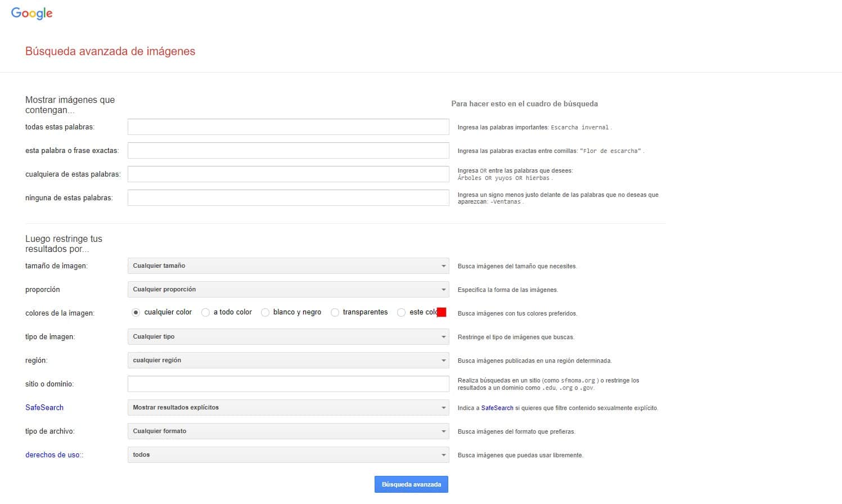Select the "transparentes" color option

coord(335,312)
